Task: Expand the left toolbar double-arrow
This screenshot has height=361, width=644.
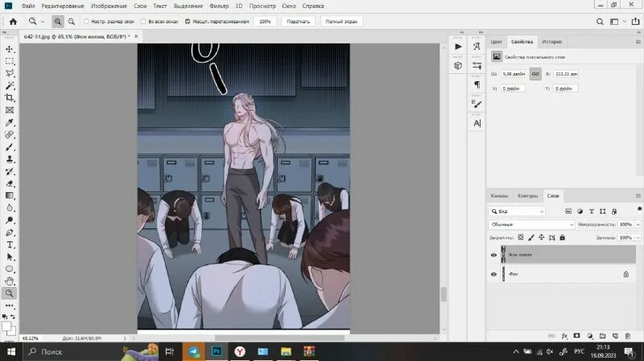Action: coord(5,32)
